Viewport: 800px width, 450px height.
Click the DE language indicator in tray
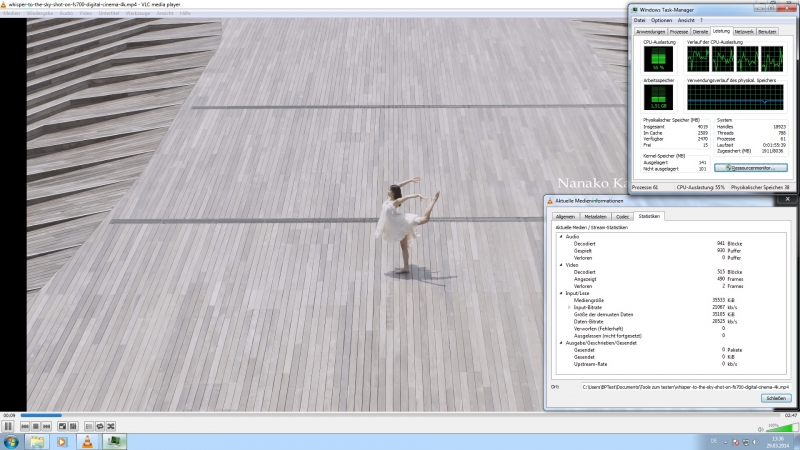point(714,441)
